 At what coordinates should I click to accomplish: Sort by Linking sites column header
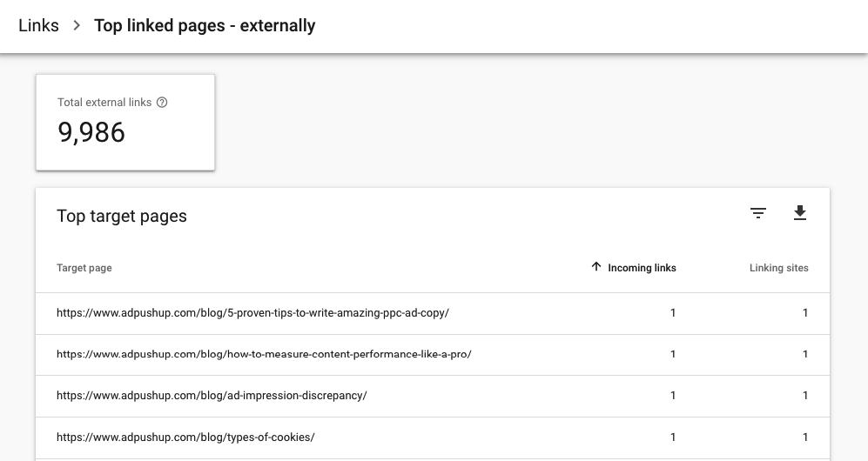(x=778, y=268)
